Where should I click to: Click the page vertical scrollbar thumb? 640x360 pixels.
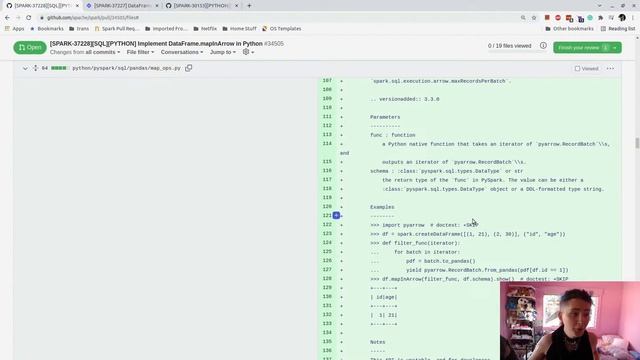(x=637, y=143)
